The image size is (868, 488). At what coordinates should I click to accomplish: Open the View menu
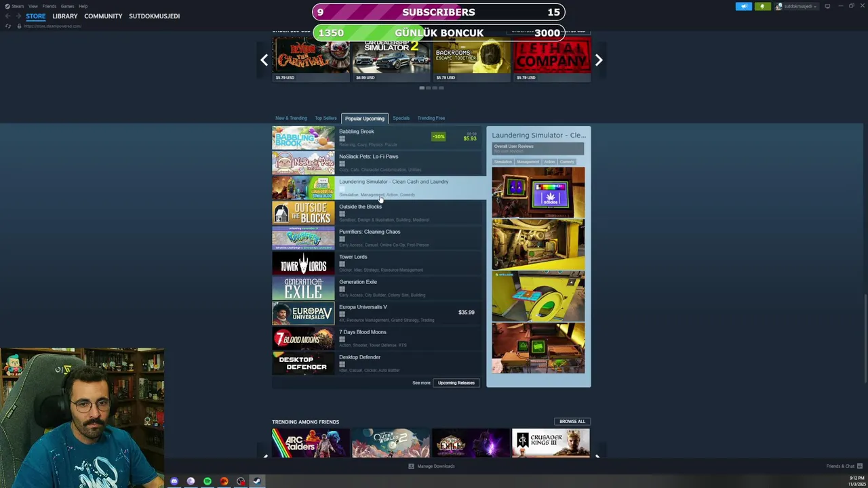click(33, 6)
